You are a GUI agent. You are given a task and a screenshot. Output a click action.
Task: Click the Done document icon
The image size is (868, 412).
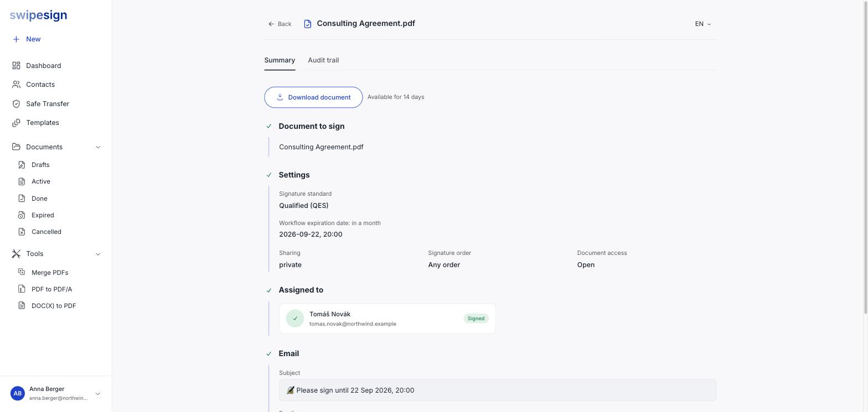pos(22,199)
